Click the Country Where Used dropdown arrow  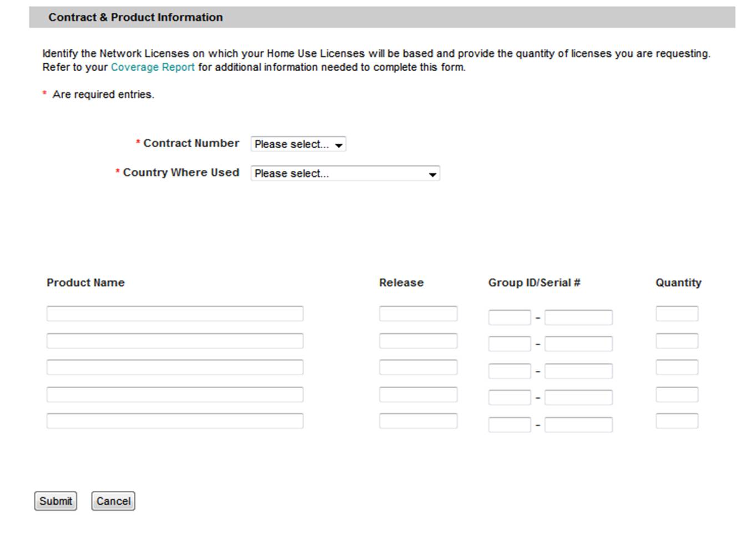432,173
